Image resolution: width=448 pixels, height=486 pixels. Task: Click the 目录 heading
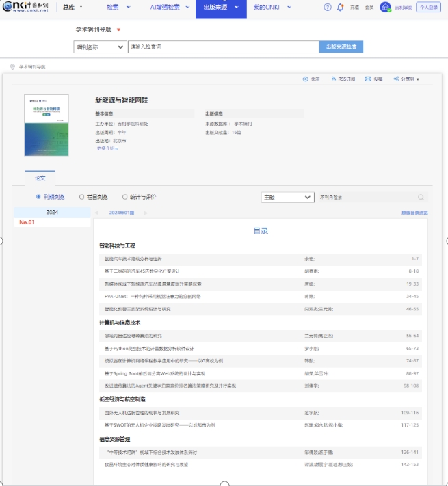261,230
